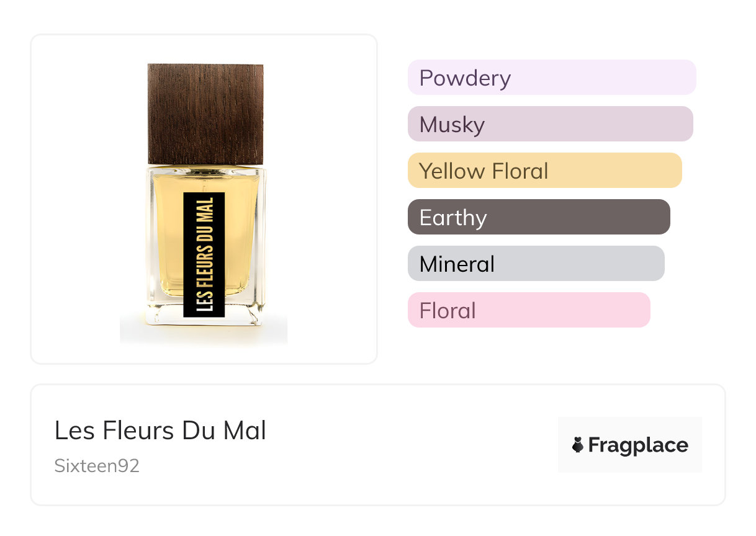The height and width of the screenshot is (536, 756).
Task: Click the pink-bar "Floral" text
Action: (448, 311)
